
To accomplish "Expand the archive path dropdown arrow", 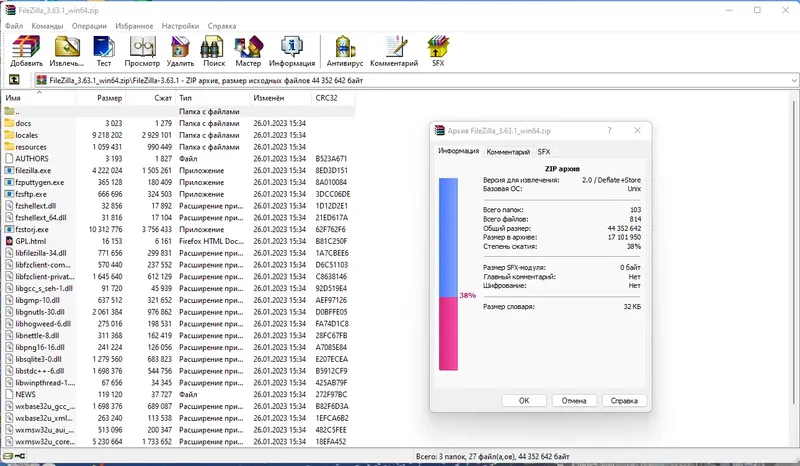I will [794, 80].
